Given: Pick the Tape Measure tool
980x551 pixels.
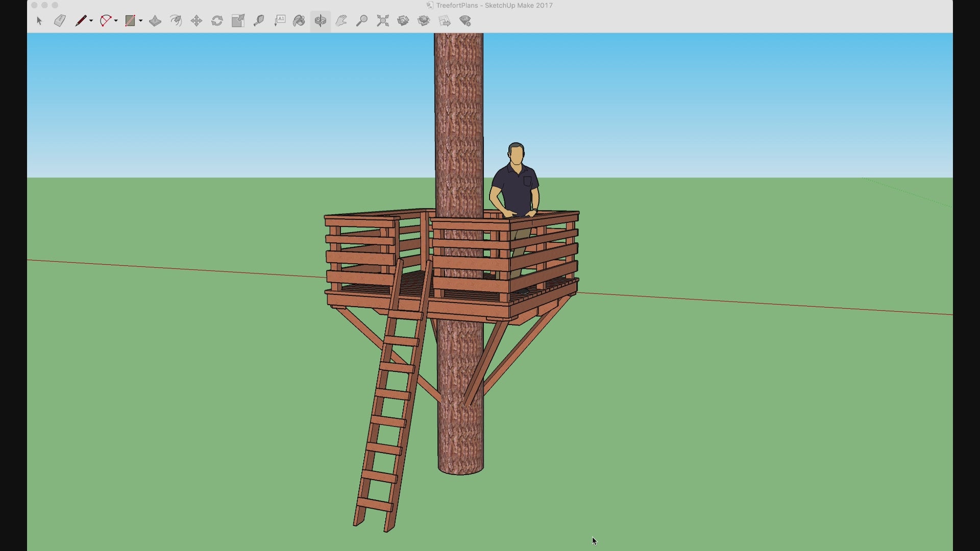Looking at the screenshot, I should tap(259, 21).
